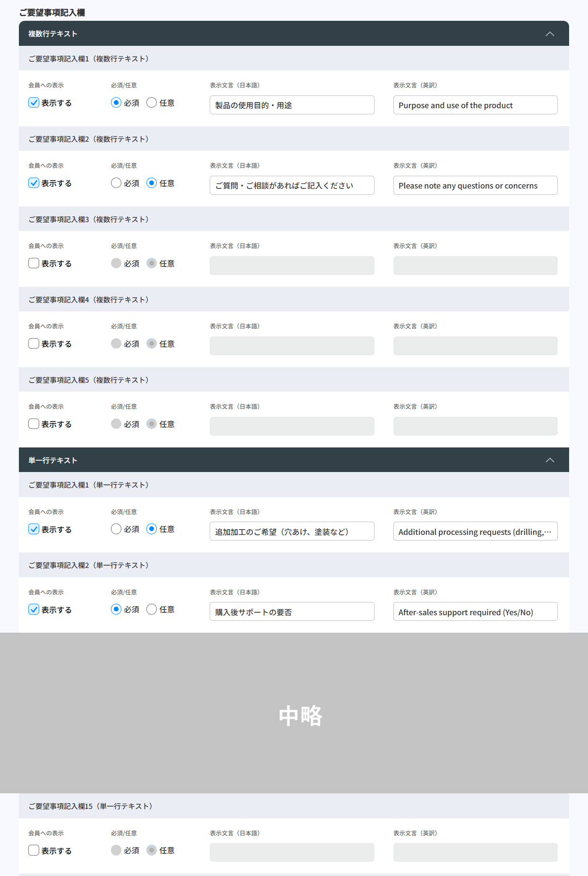Viewport: 588px width, 876px height.
Task: Enable 表示する for single-line field 15
Action: pyautogui.click(x=34, y=850)
